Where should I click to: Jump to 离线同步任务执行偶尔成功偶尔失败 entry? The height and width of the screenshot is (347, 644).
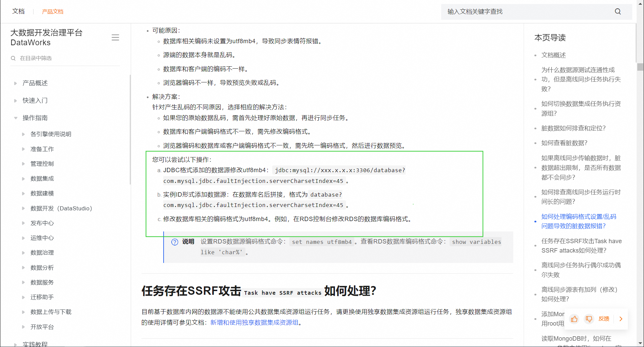[x=581, y=270]
